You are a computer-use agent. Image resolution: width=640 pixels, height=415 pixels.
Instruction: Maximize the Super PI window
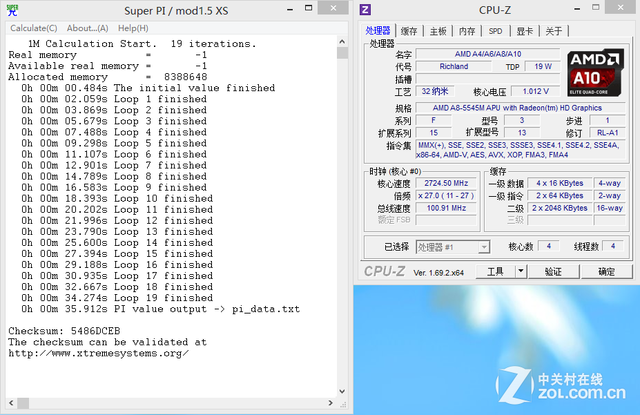pyautogui.click(x=309, y=8)
